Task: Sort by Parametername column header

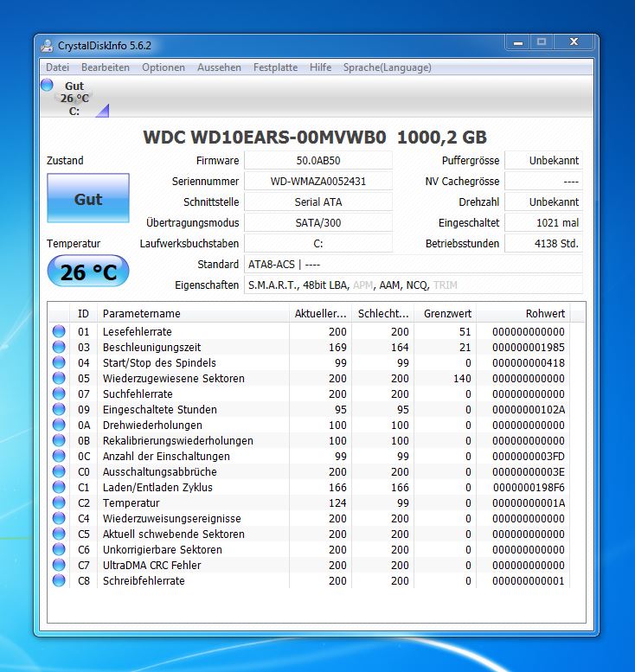Action: tap(194, 313)
